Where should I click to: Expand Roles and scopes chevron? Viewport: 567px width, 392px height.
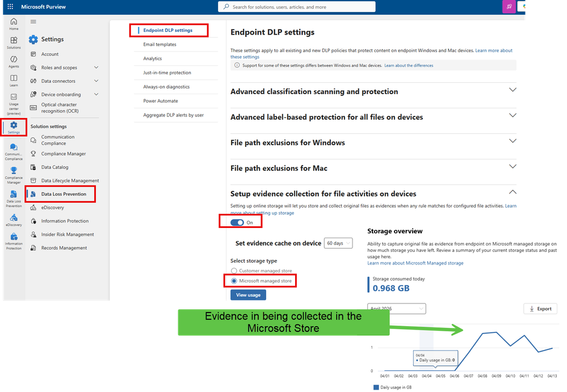point(96,68)
